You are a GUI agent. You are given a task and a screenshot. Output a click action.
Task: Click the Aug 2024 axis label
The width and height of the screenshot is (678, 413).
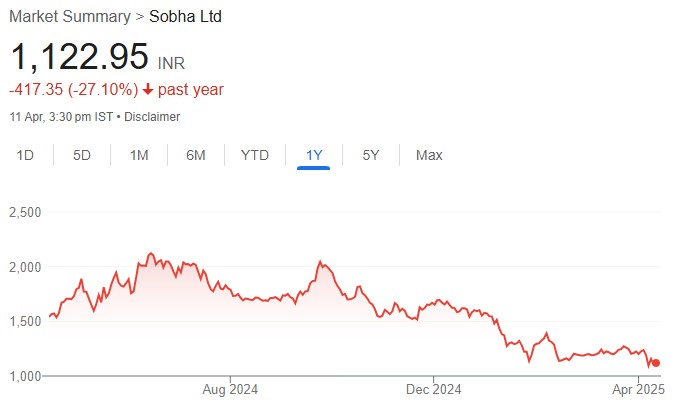230,391
